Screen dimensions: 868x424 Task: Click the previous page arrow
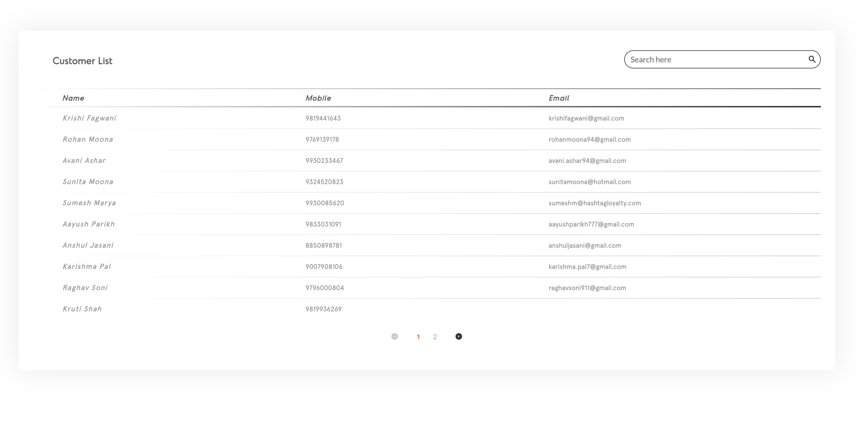[x=395, y=336]
